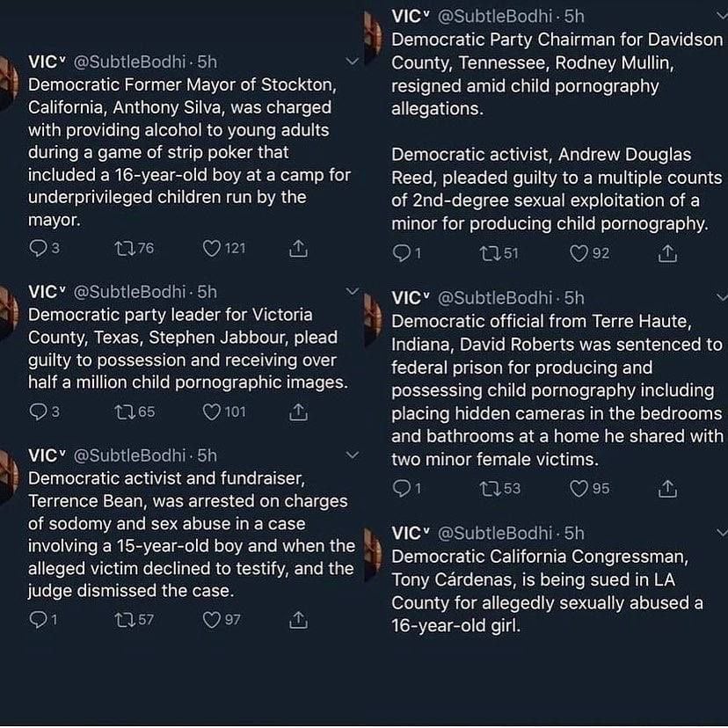The height and width of the screenshot is (728, 728).
Task: Share the Terrence Bean tweet
Action: click(298, 620)
